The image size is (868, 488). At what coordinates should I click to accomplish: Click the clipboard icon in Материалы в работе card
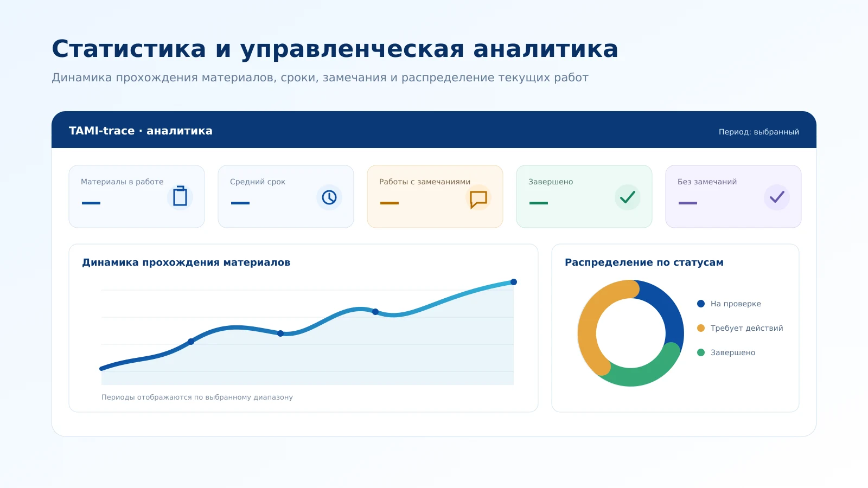pos(180,197)
